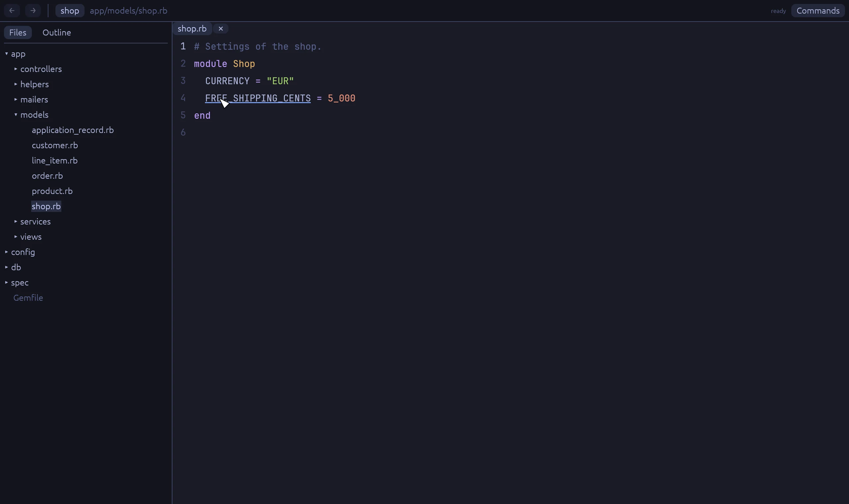Open the Commands menu

pos(818,11)
